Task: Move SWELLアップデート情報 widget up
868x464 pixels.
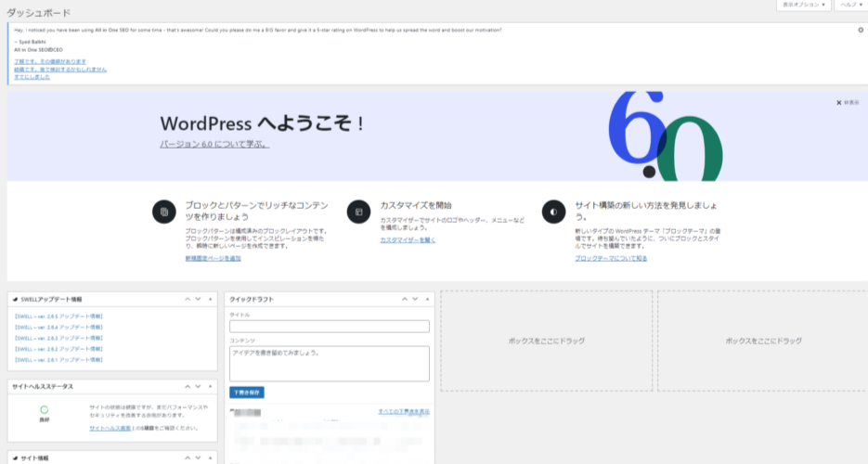Action: tap(188, 299)
